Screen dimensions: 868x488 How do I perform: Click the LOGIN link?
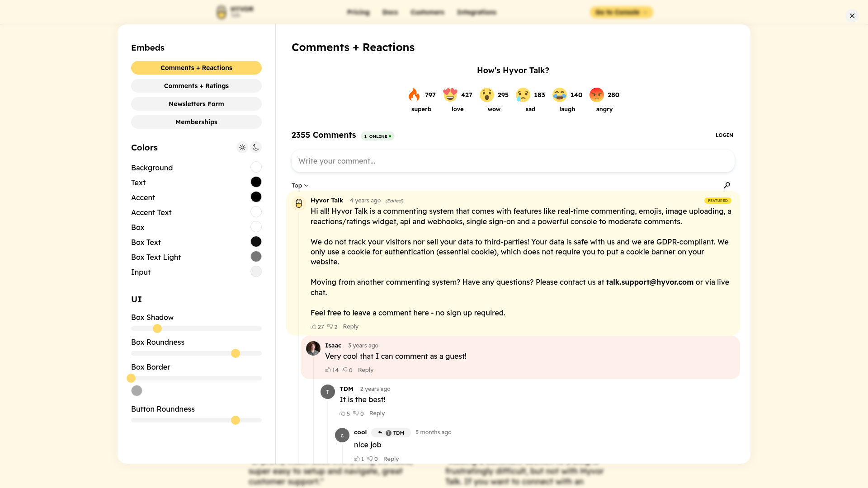(724, 135)
